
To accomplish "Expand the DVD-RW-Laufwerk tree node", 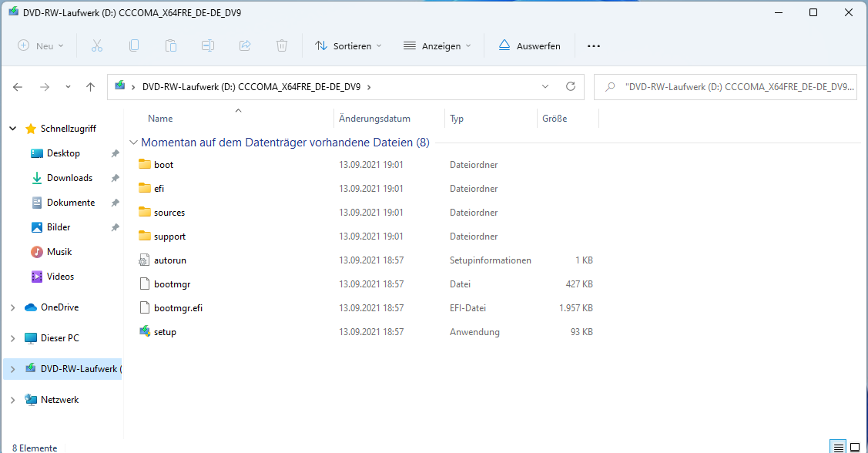I will 13,369.
